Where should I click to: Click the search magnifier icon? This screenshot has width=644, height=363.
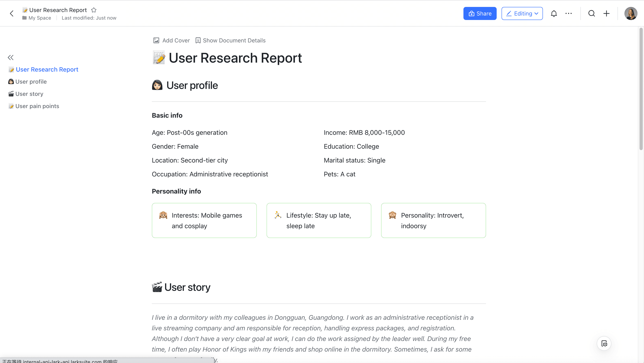591,13
